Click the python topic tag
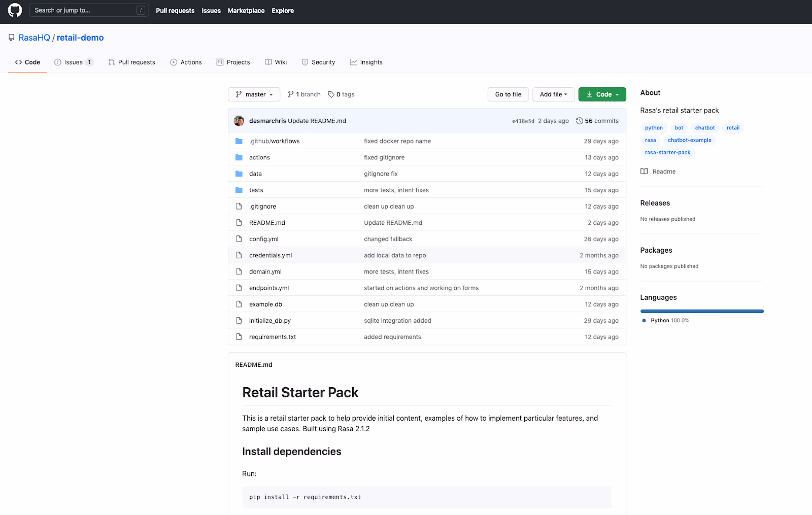 pyautogui.click(x=654, y=128)
